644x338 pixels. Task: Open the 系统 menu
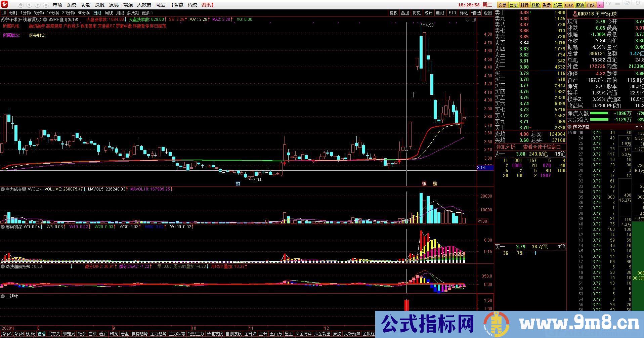pos(72,5)
